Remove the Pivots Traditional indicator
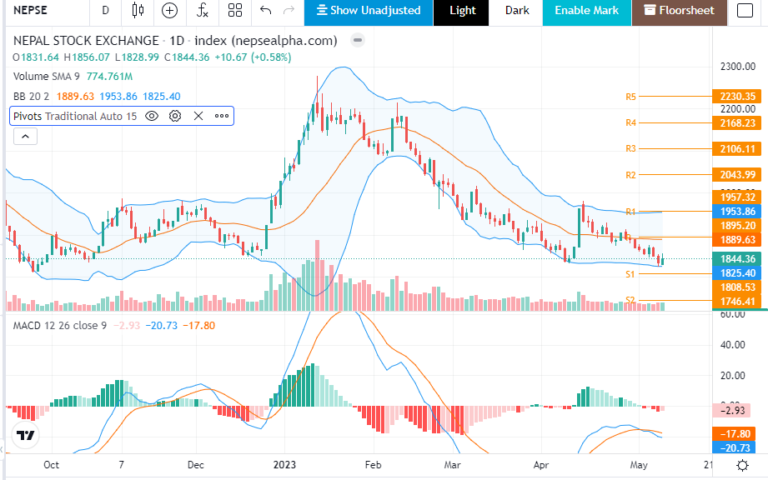The height and width of the screenshot is (480, 768). coord(198,116)
